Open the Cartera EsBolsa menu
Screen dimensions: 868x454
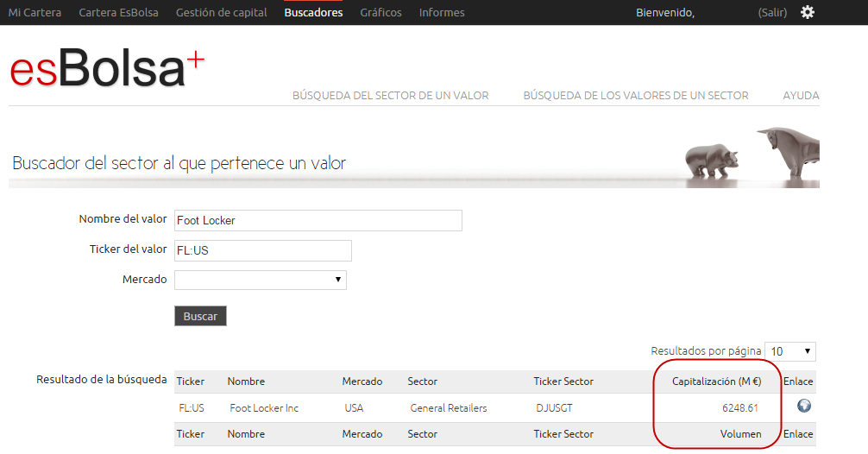pos(118,12)
